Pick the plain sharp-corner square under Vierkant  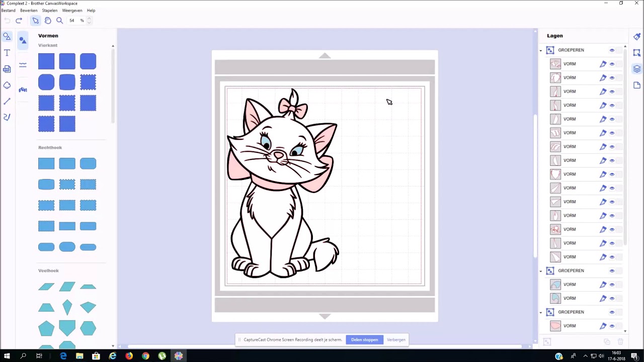point(46,61)
